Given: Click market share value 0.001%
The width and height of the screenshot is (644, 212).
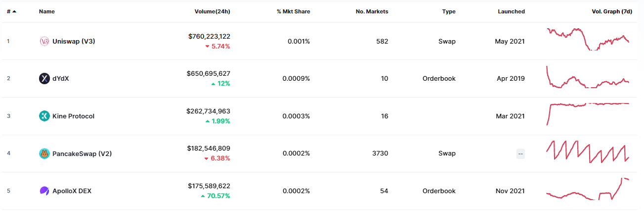Looking at the screenshot, I should coord(299,41).
